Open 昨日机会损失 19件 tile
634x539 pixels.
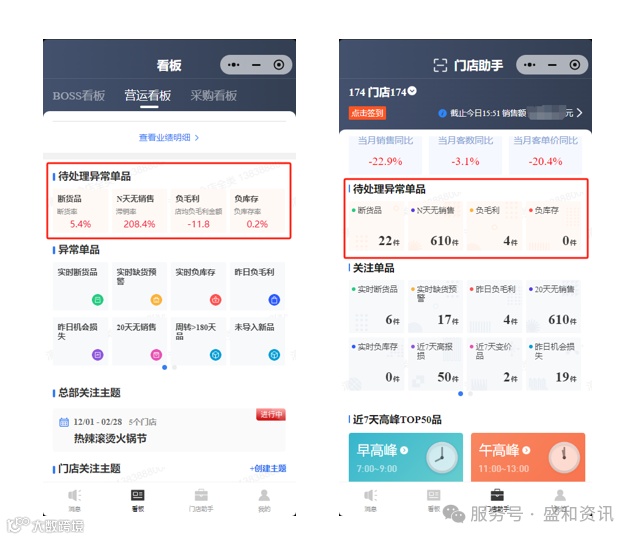pyautogui.click(x=554, y=364)
